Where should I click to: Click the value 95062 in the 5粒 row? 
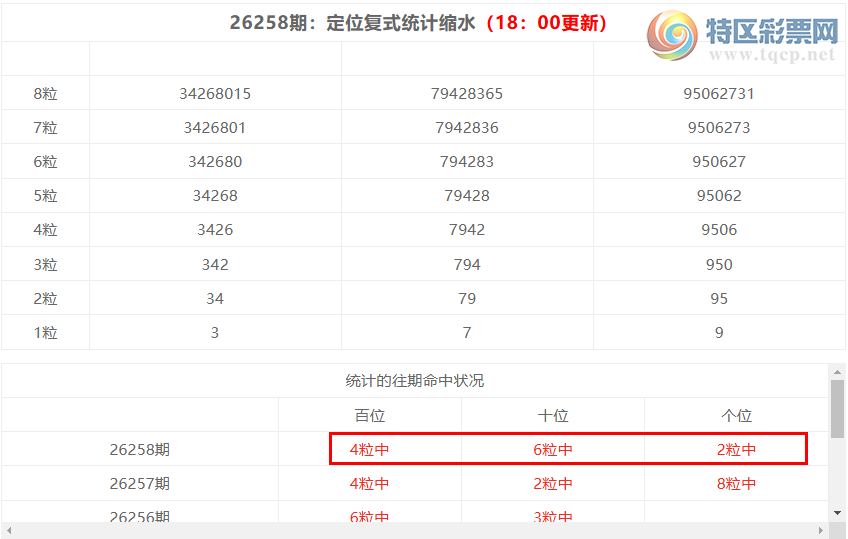point(719,196)
